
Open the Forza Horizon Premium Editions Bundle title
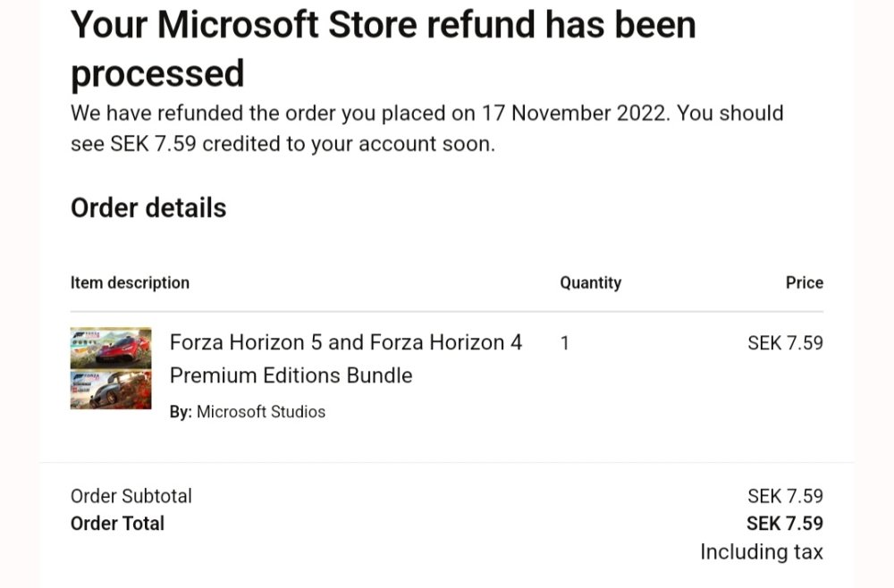pyautogui.click(x=345, y=358)
